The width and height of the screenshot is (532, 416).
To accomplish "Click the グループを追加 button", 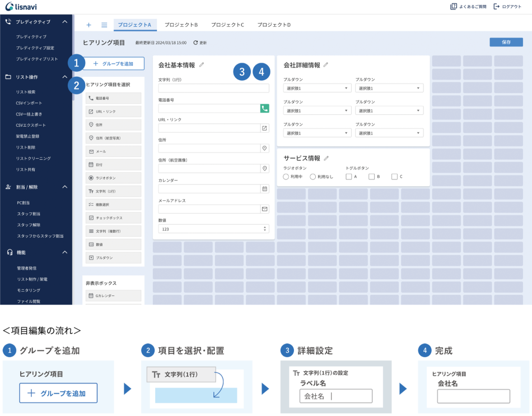I will click(114, 63).
